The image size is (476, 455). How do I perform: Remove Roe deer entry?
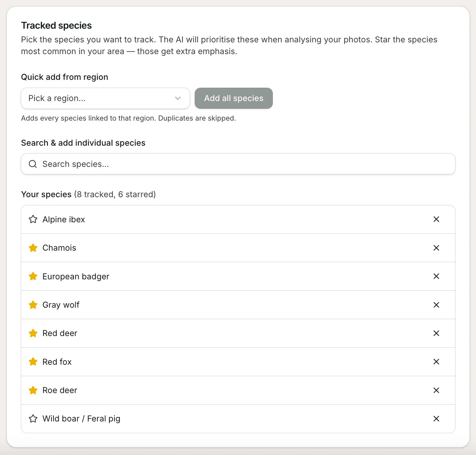436,390
